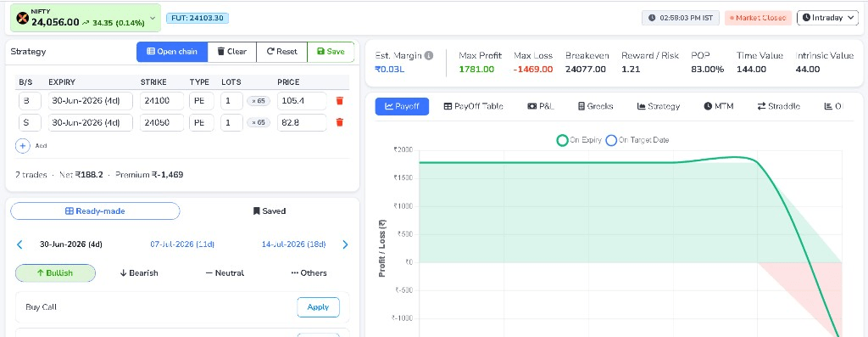Add a new leg with plus icon
Viewport: 868px width, 337px height.
pos(23,146)
